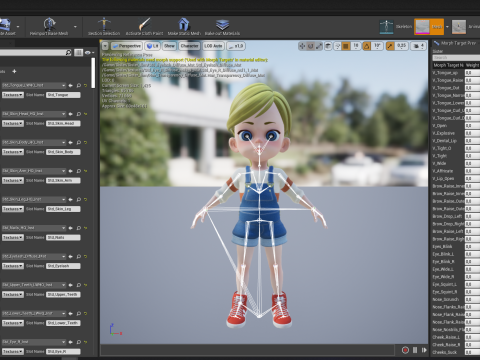Click the V_Explosive morph target weight field
The height and width of the screenshot is (360, 480).
(472, 133)
